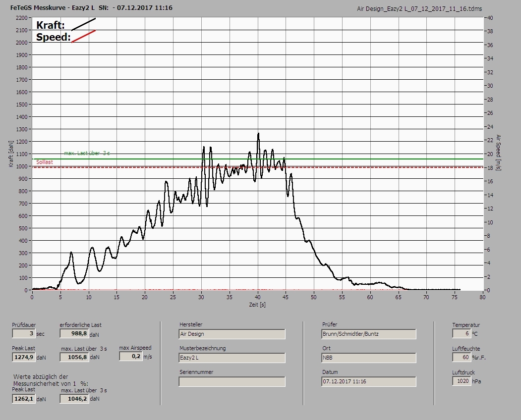Click the 40 tick on Air Speed axis

tap(490, 18)
